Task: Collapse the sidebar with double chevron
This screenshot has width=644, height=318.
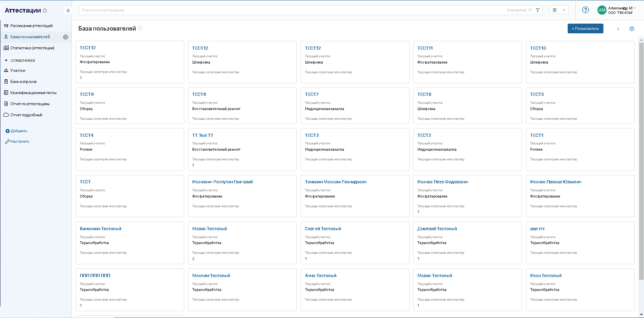Action: tap(68, 10)
